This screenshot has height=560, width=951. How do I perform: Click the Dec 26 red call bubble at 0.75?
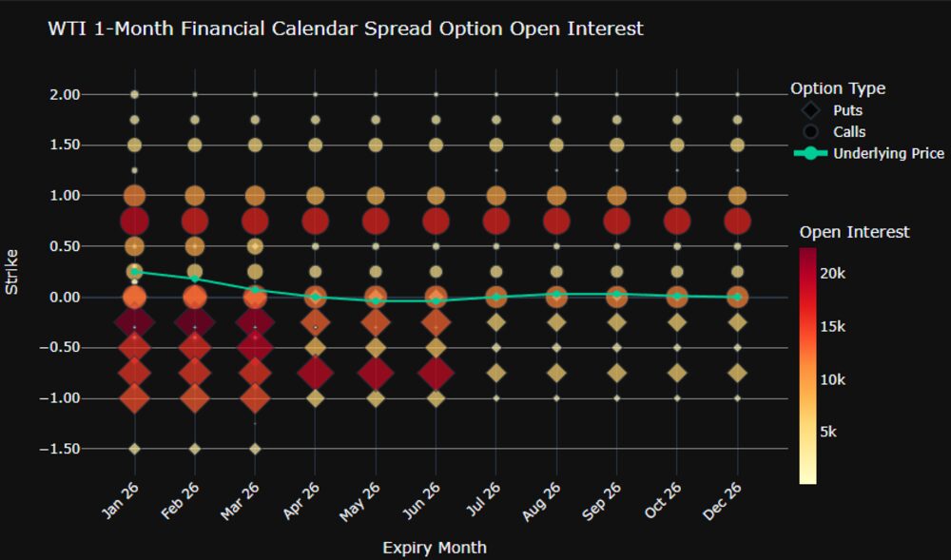[737, 221]
